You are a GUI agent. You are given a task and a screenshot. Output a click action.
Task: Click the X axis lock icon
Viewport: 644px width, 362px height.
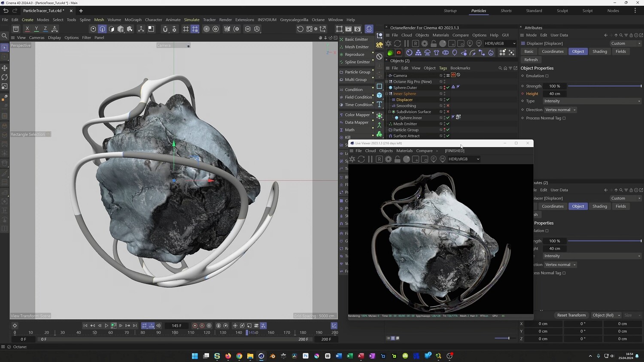tap(27, 29)
